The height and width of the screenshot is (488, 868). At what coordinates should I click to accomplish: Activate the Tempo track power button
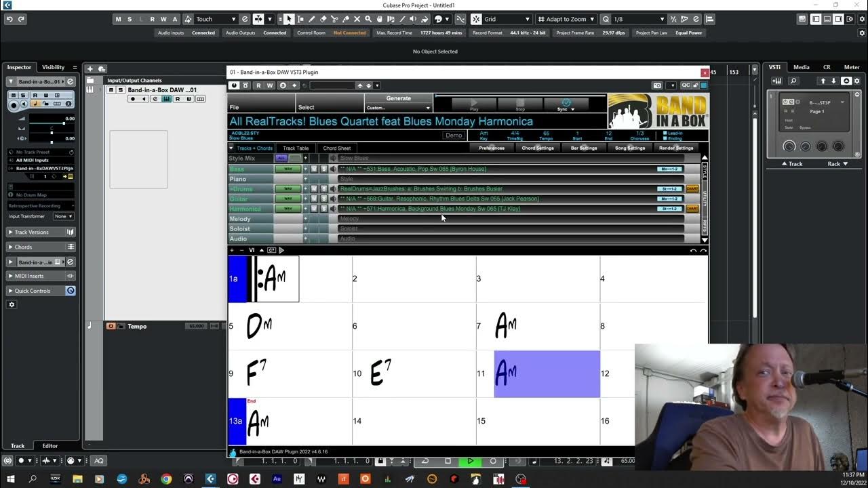pos(111,326)
